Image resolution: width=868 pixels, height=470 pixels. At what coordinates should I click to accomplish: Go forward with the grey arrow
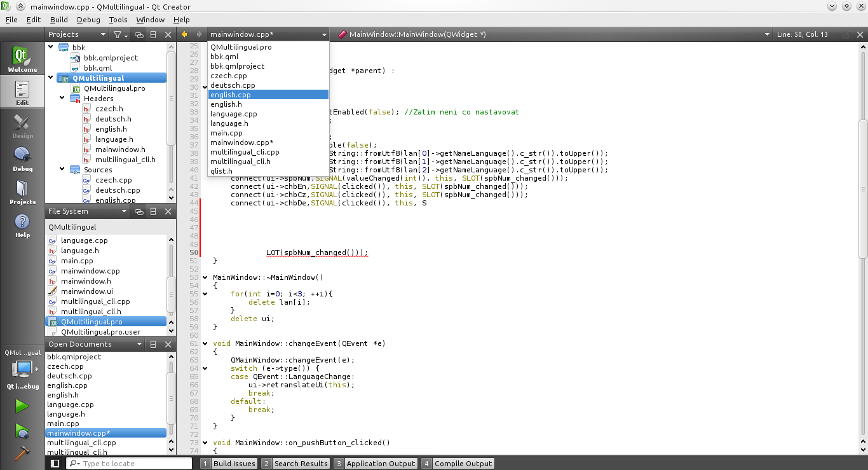[x=199, y=34]
